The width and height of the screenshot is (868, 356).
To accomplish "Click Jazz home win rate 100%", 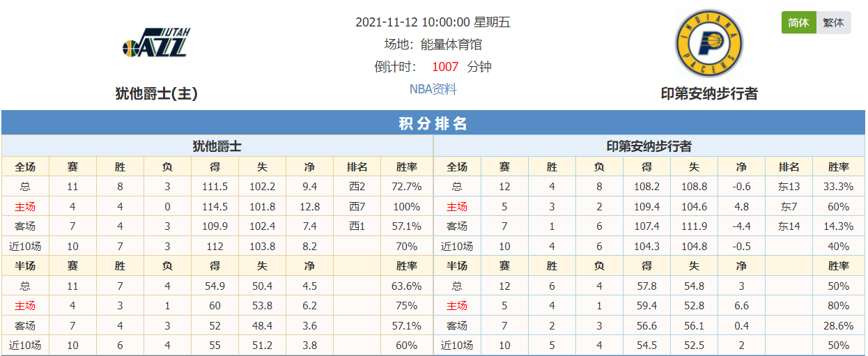I will point(407,207).
